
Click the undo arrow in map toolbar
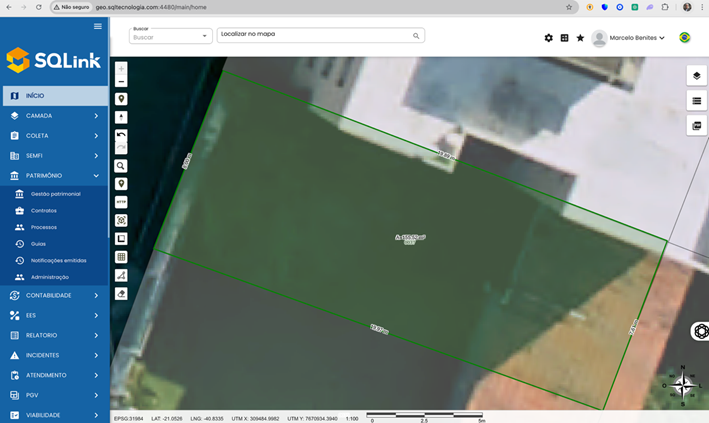tap(121, 134)
